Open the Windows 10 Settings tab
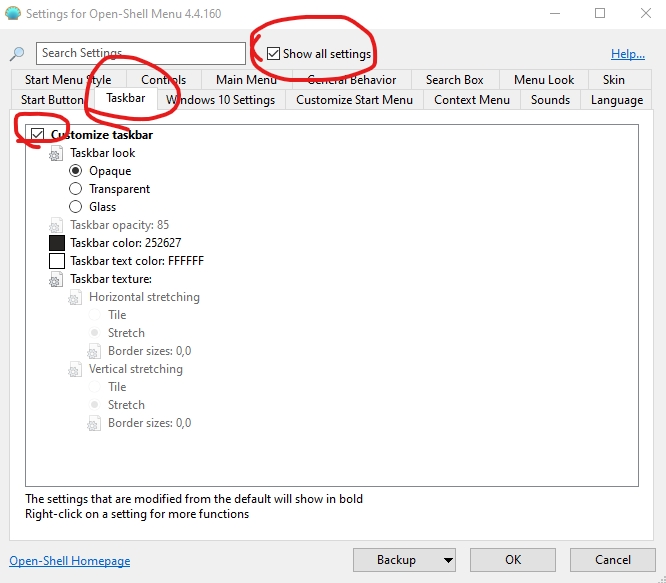This screenshot has height=583, width=666. point(220,100)
